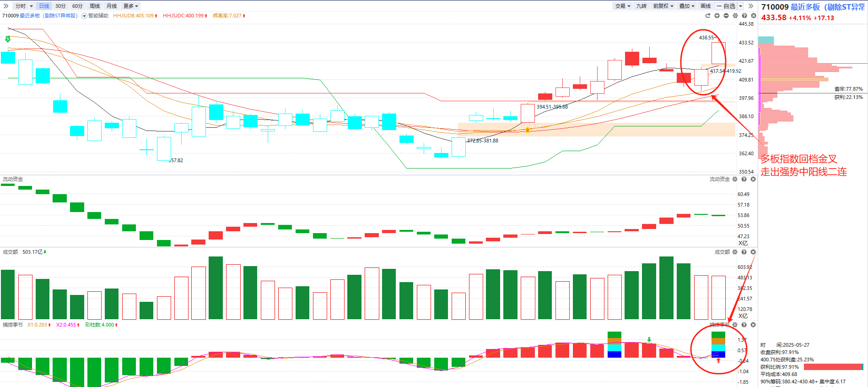
Task: Click the 获利比例 red progress bar
Action: (833, 367)
